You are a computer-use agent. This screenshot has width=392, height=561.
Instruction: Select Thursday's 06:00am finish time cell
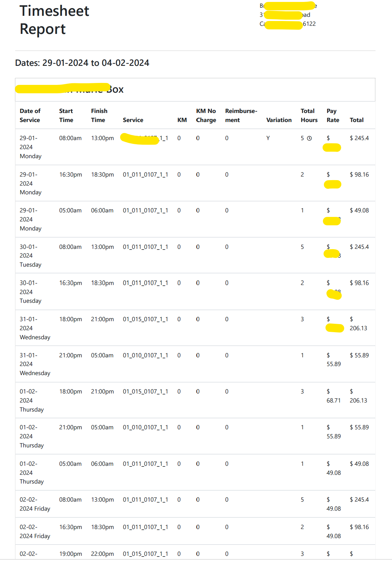(102, 464)
